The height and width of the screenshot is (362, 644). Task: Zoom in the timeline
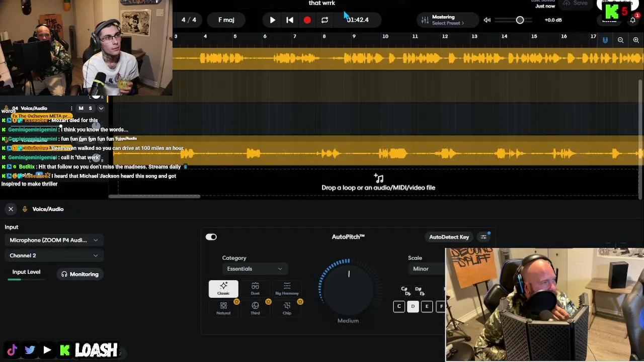(x=636, y=40)
